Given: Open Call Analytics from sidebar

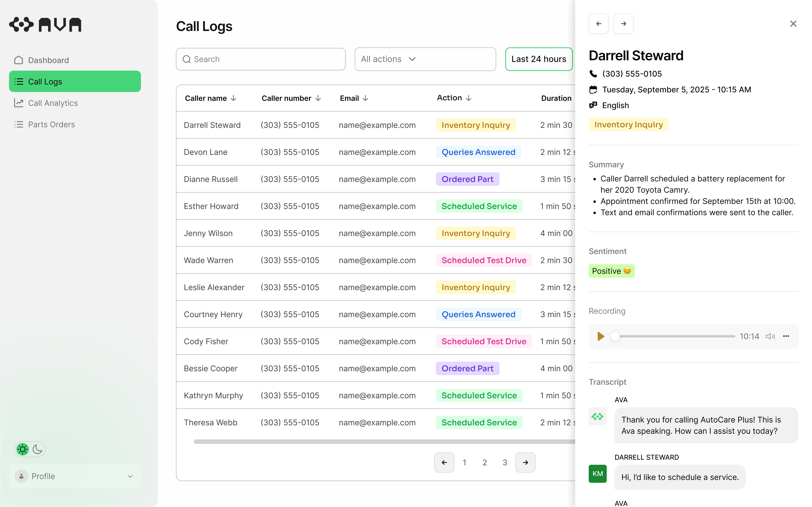Looking at the screenshot, I should 53,103.
